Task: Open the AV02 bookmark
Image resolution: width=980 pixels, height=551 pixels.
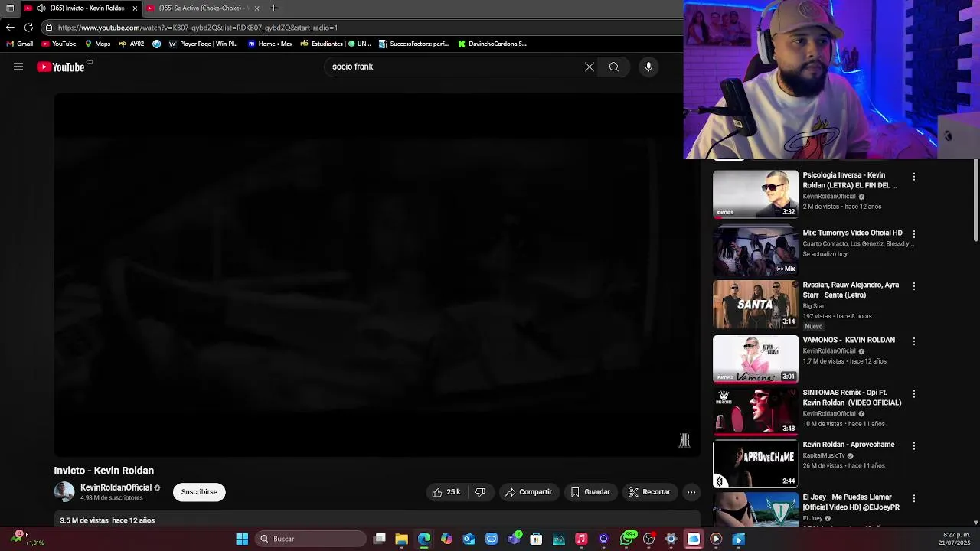Action: coord(132,44)
